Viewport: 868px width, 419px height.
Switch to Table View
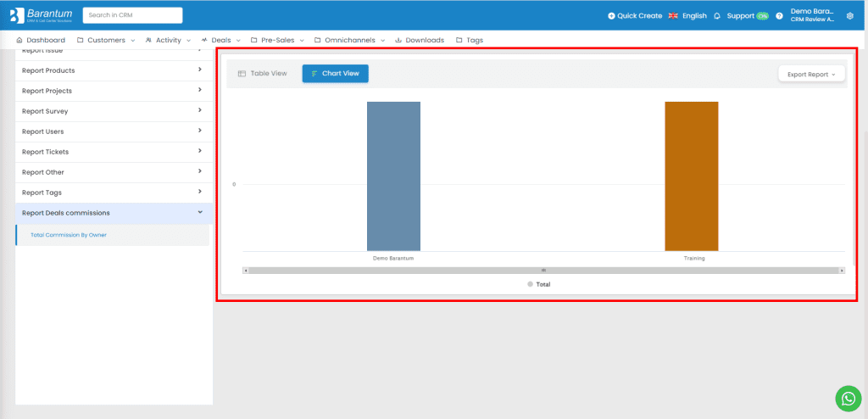tap(262, 74)
